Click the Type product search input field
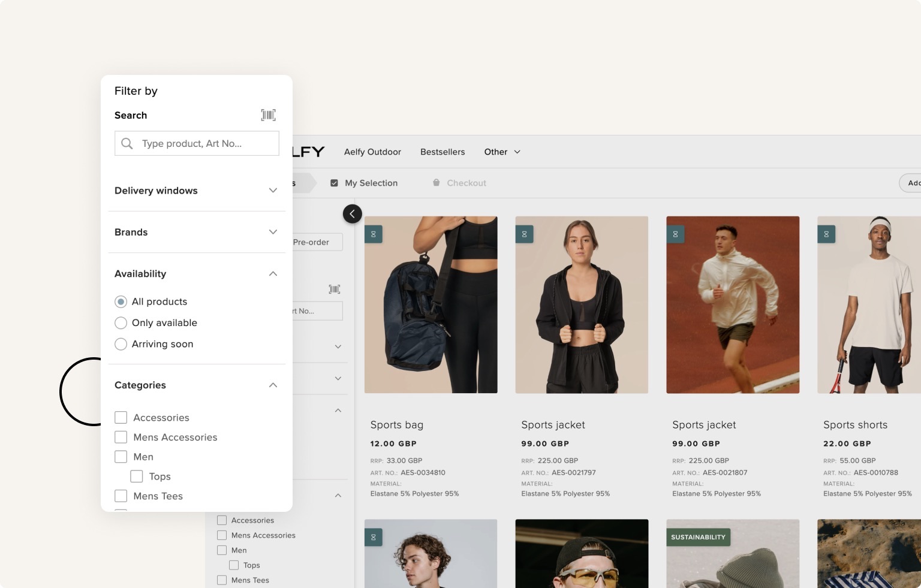 tap(204, 144)
